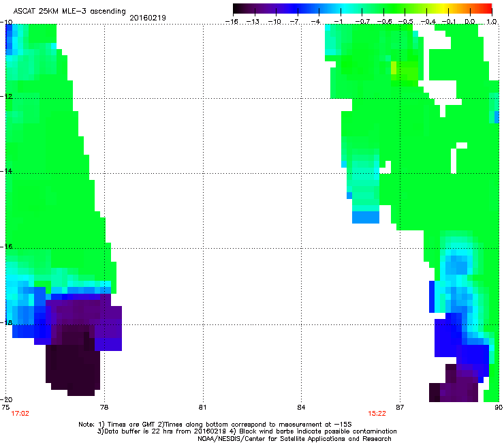Click the note line 'Data buffer is 22 hrs'
The height and width of the screenshot is (443, 504).
click(x=247, y=431)
